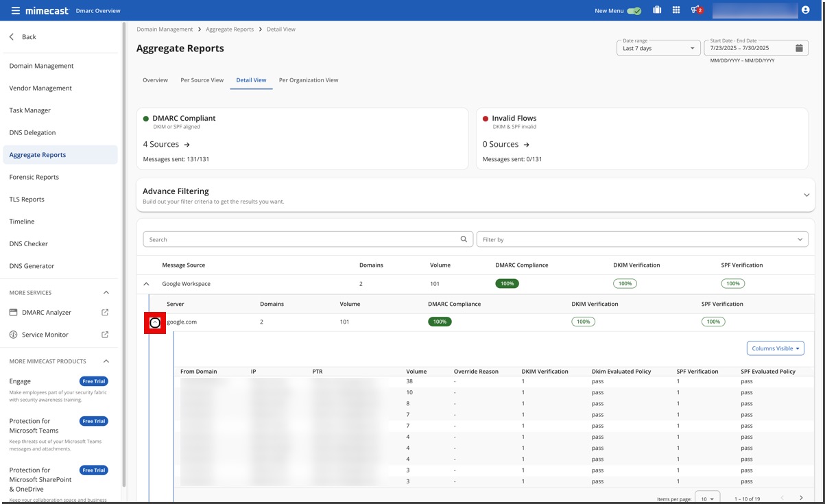Screen dimensions: 825x504
Task: Open Service Monitor external link icon
Action: (105, 335)
